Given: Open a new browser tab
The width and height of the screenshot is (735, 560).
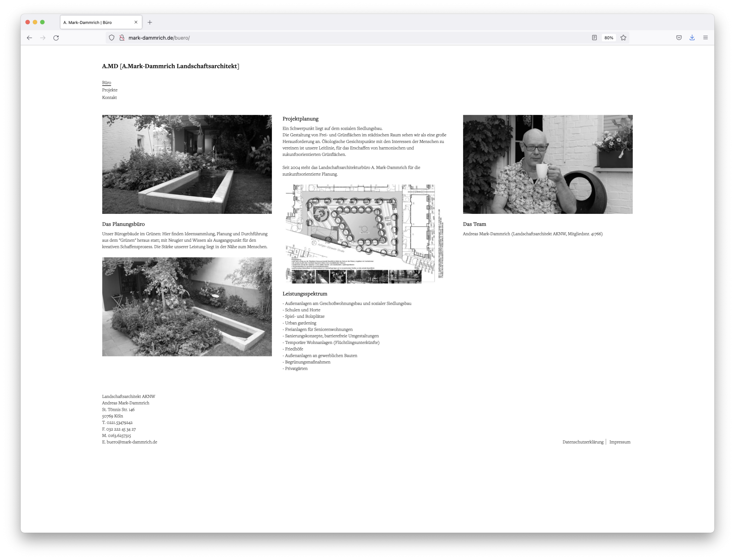Looking at the screenshot, I should 150,22.
